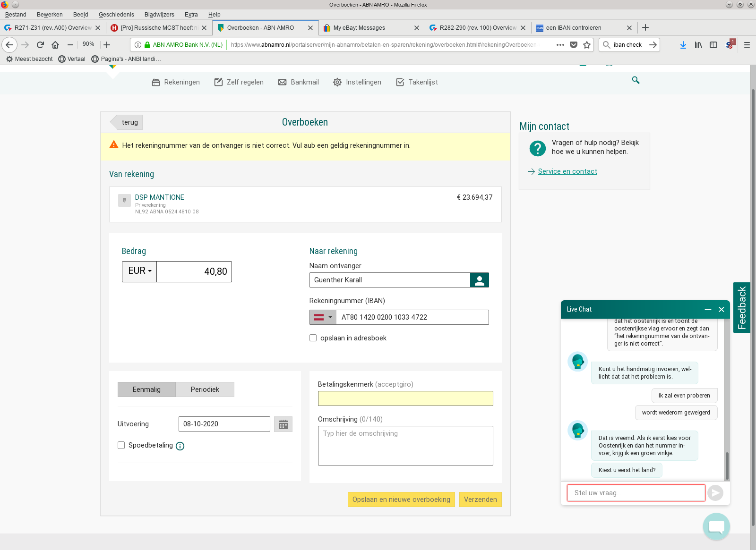Enable opslaan in adresboek checkbox

coord(313,338)
